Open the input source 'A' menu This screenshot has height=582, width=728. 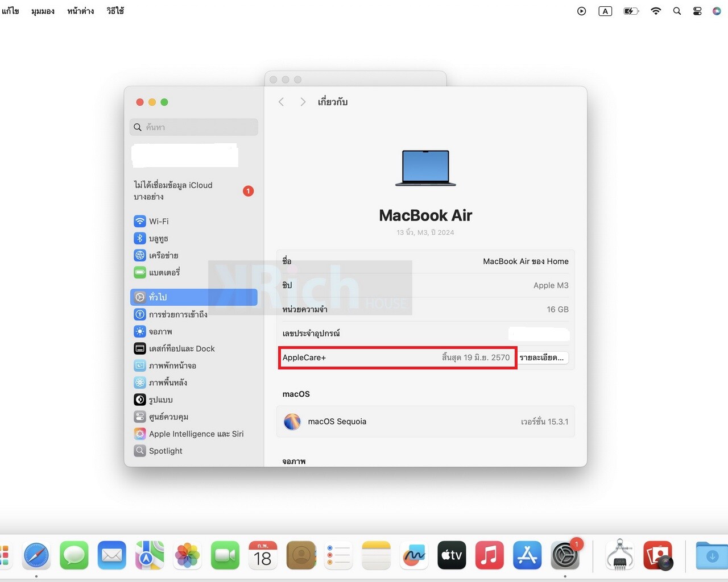point(605,11)
